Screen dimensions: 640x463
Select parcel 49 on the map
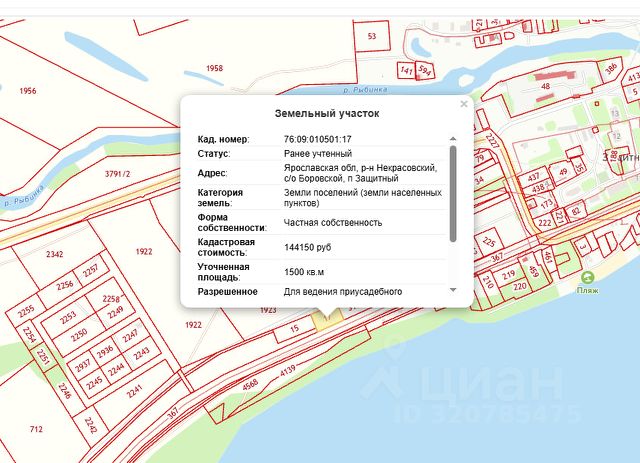(563, 172)
